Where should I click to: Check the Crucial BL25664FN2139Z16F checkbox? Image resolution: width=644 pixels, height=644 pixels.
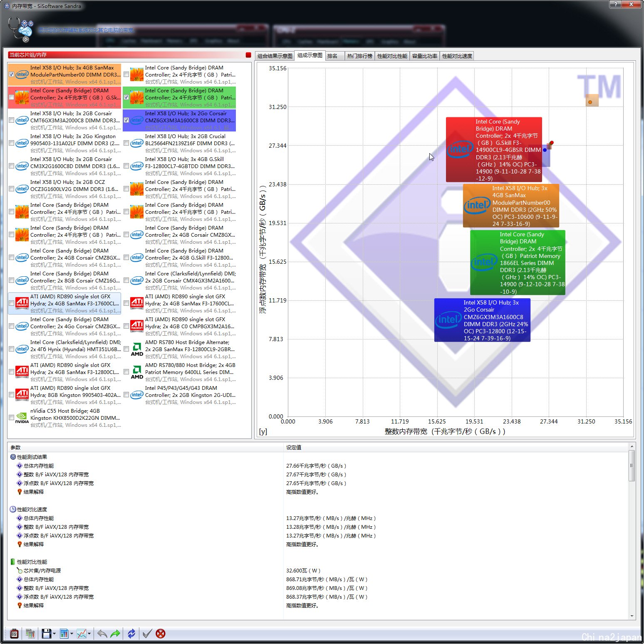[x=126, y=143]
